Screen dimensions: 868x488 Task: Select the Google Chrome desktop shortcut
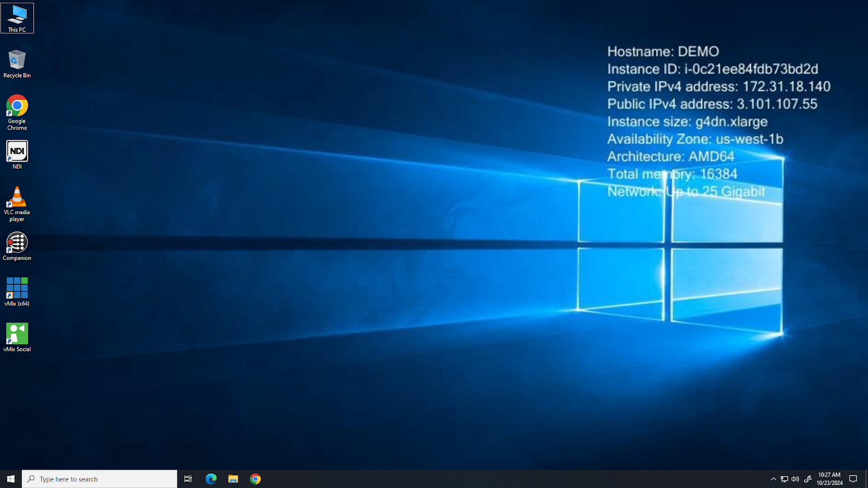[17, 113]
